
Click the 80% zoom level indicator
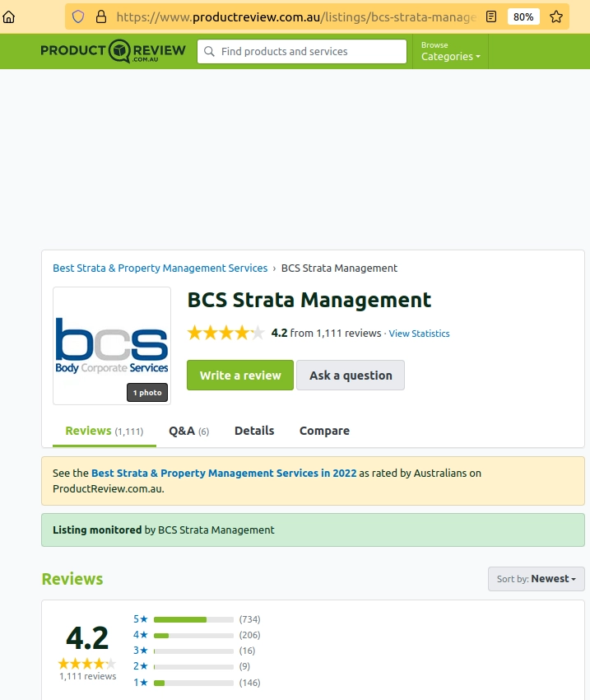click(x=523, y=17)
